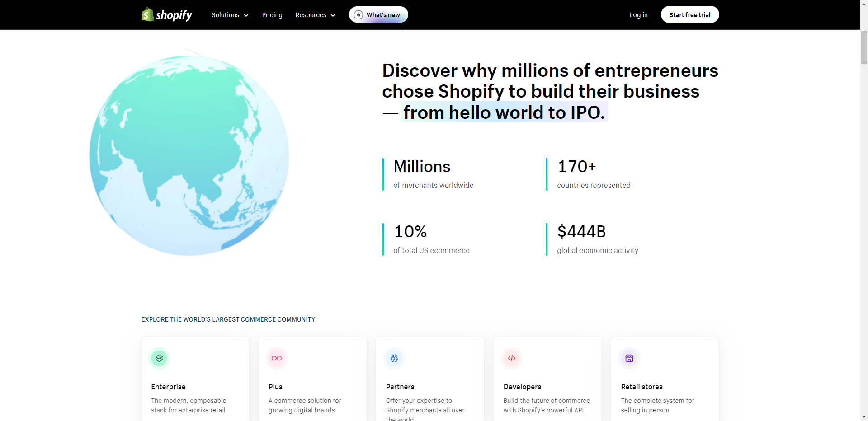Click the Developers code bracket icon
The width and height of the screenshot is (868, 421).
pyautogui.click(x=512, y=358)
